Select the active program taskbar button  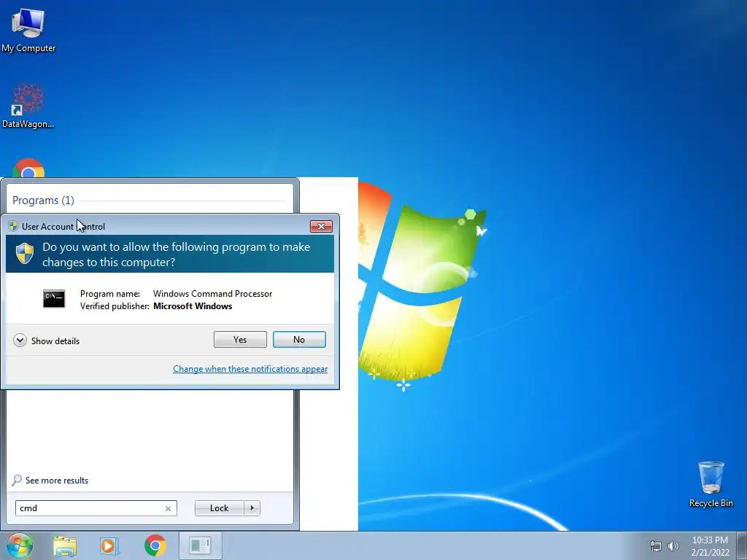click(200, 545)
